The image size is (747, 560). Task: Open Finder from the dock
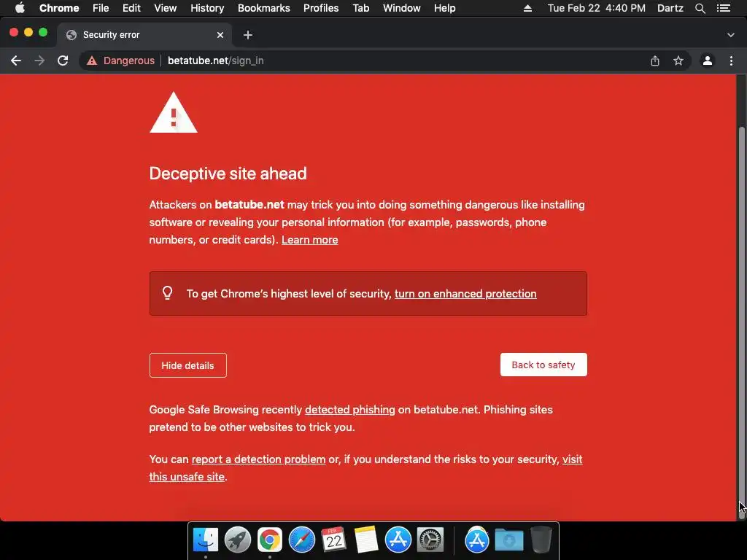(205, 540)
